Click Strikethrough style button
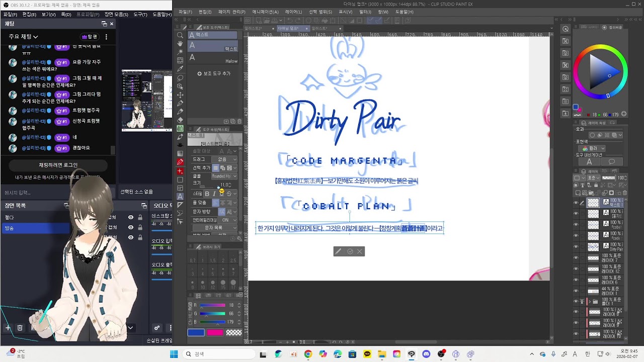Image resolution: width=644 pixels, height=362 pixels. (x=229, y=194)
